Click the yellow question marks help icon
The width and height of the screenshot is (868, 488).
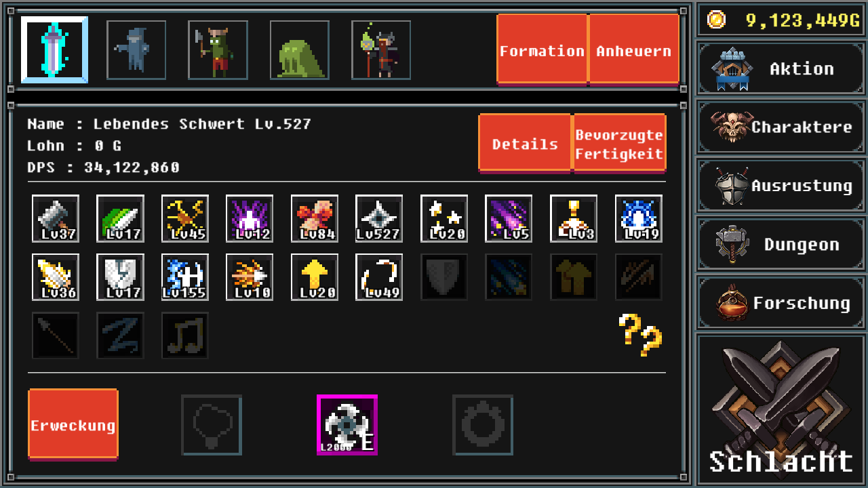pos(640,335)
